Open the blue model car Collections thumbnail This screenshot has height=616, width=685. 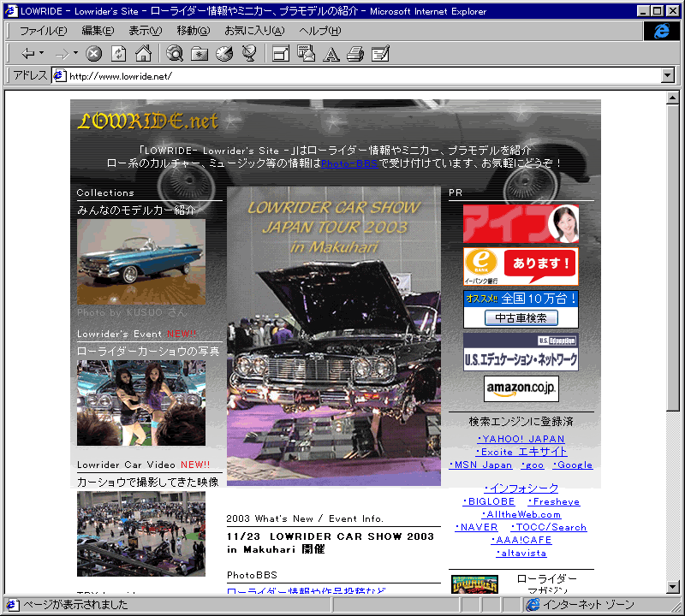tap(141, 262)
